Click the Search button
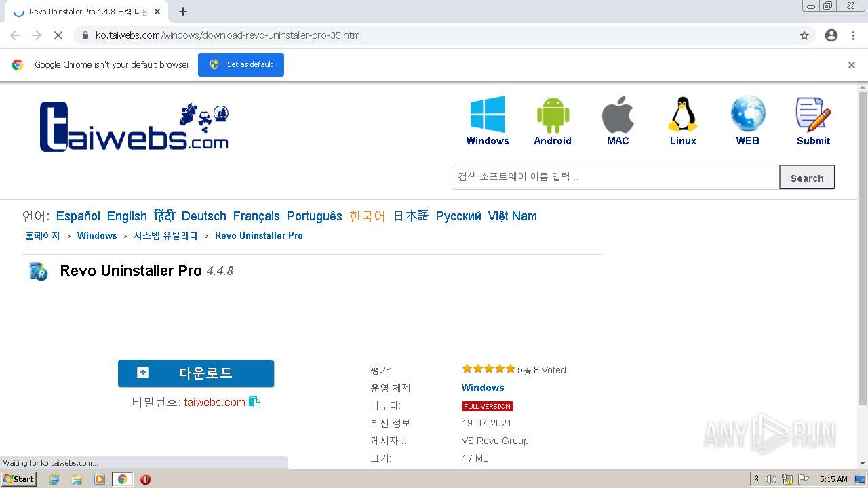 [x=807, y=178]
